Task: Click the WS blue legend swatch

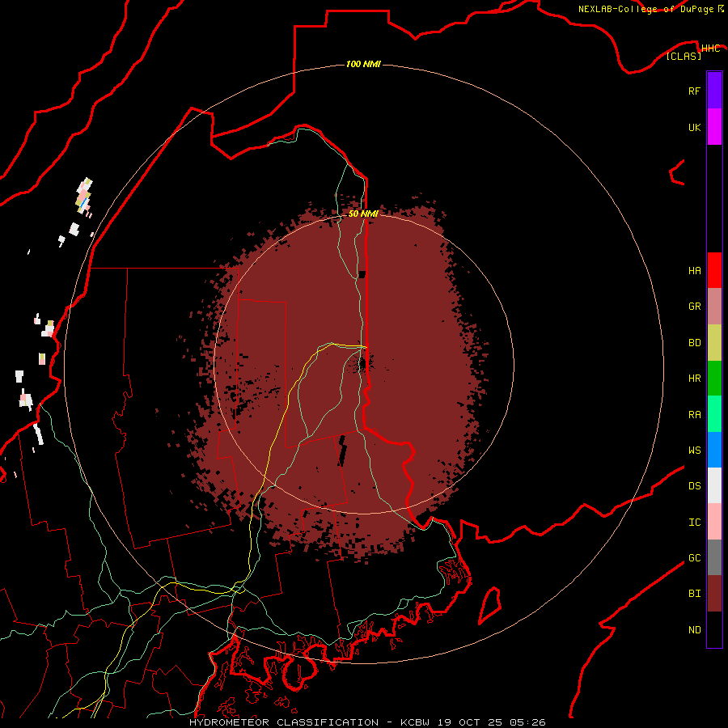Action: click(714, 450)
